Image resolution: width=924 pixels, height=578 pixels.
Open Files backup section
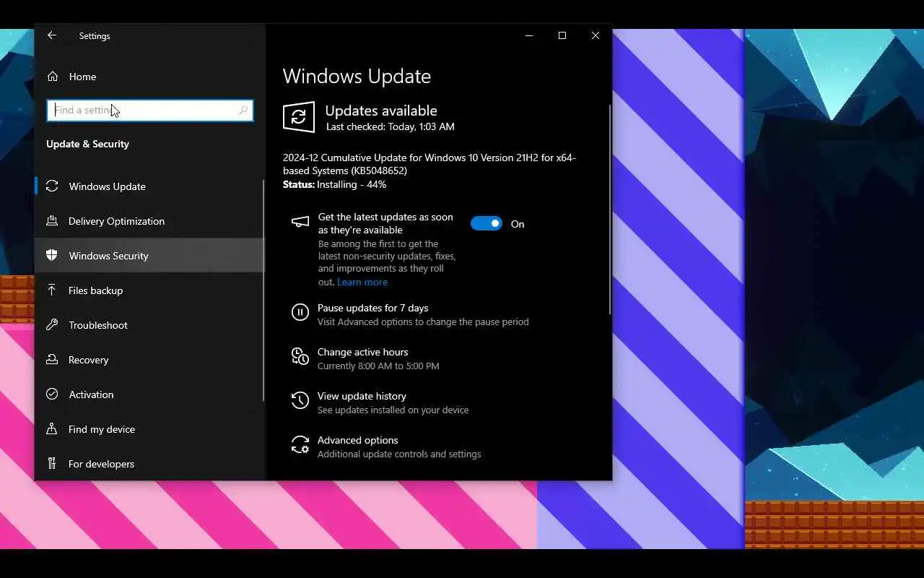[149, 290]
